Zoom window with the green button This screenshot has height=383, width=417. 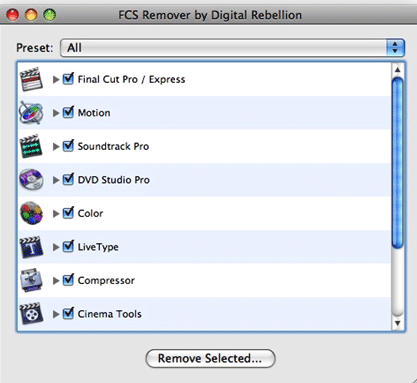tap(49, 15)
